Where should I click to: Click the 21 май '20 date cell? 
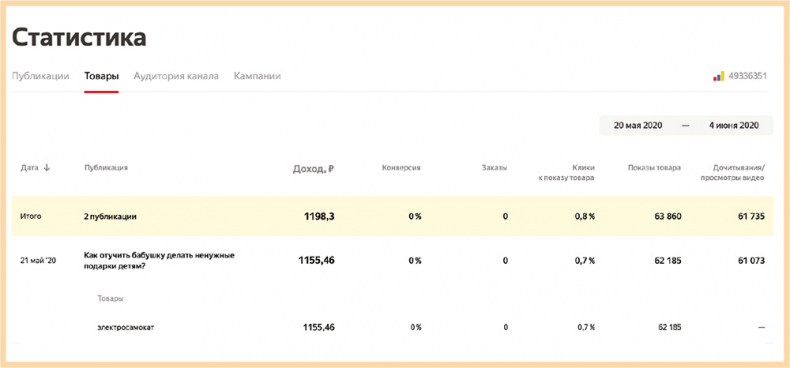38,261
